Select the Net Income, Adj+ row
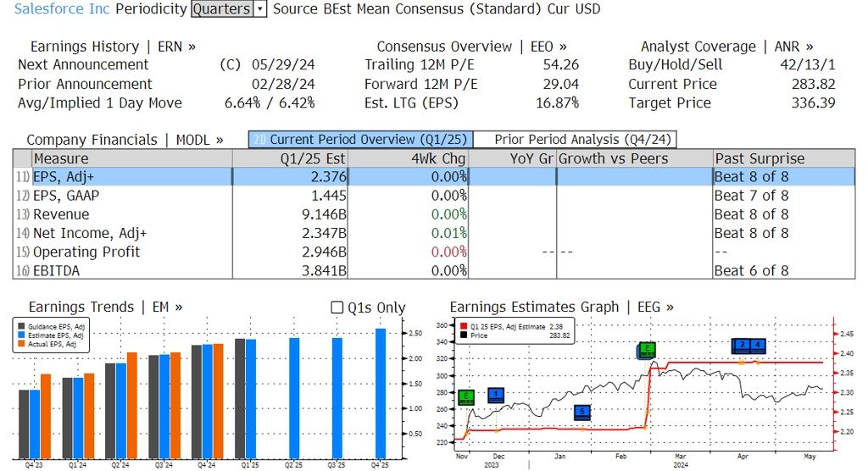 click(434, 233)
